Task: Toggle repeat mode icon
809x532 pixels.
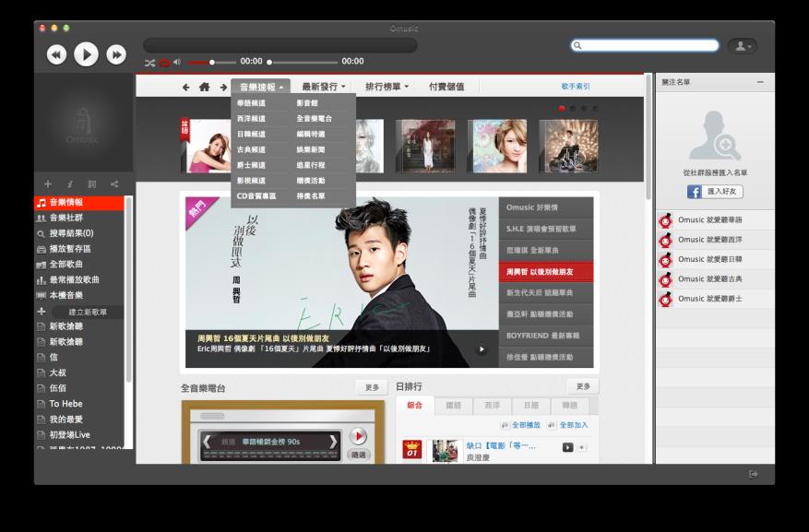Action: (x=164, y=63)
